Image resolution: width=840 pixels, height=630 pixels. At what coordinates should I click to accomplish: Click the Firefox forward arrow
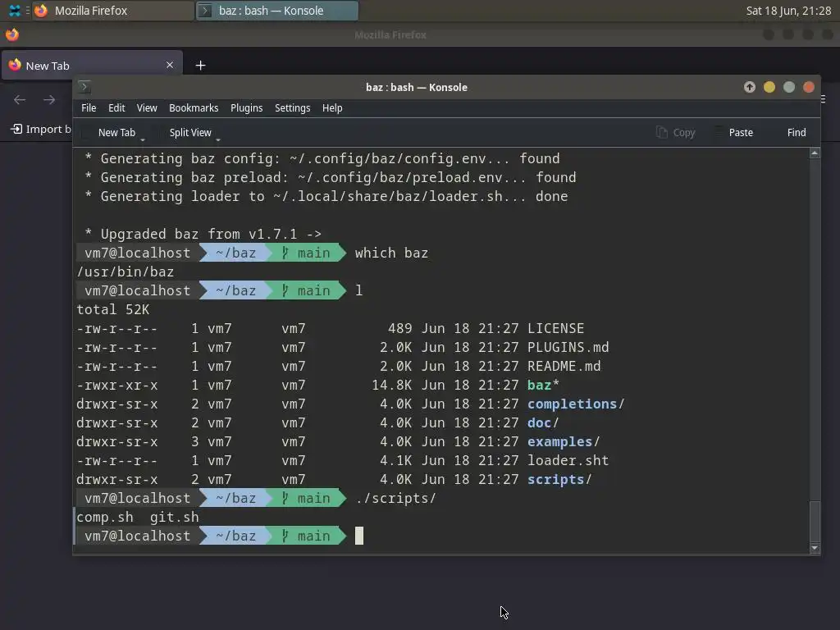(x=49, y=99)
